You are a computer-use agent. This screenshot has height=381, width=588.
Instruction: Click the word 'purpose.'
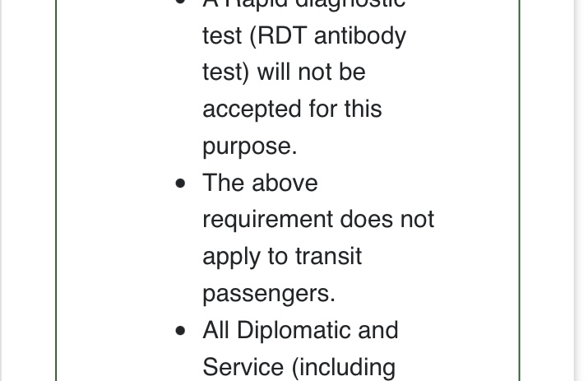[x=250, y=146]
